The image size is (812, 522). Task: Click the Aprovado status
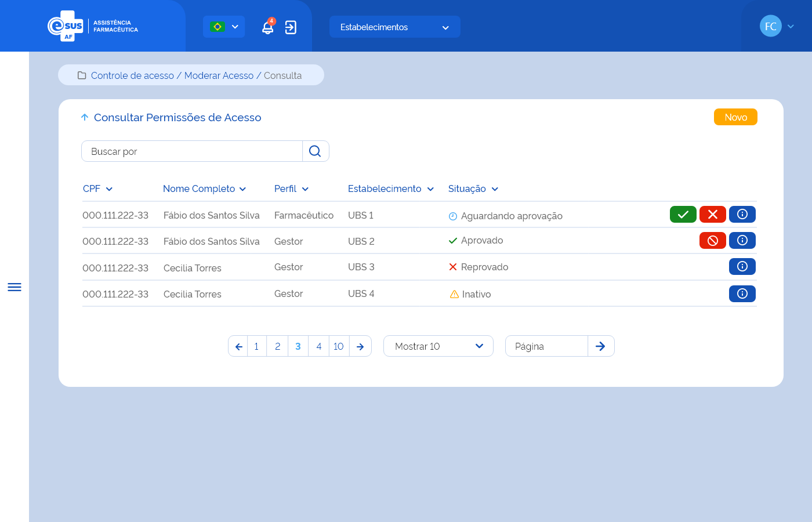point(476,240)
